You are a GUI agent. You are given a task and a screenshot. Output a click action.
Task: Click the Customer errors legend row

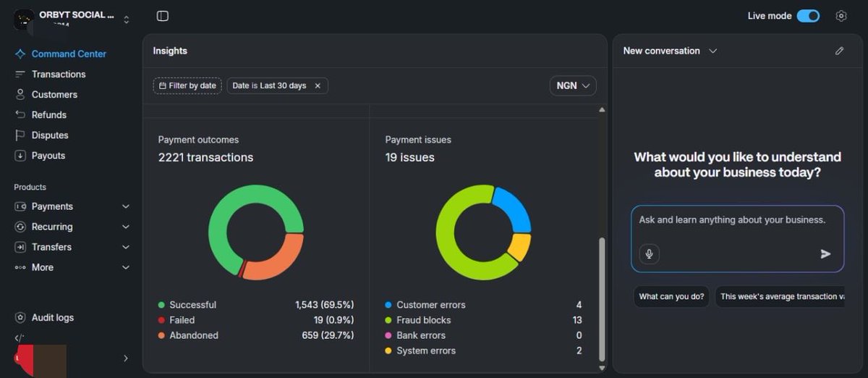click(483, 305)
